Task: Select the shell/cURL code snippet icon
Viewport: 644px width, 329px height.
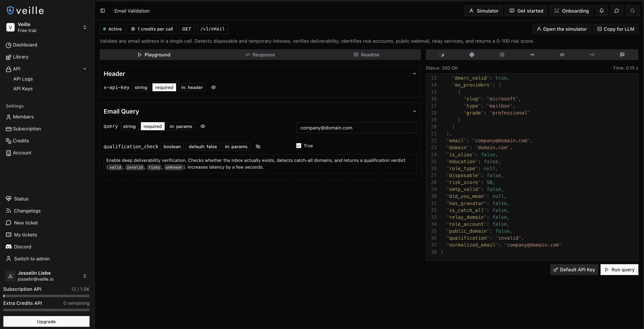Action: pos(442,55)
